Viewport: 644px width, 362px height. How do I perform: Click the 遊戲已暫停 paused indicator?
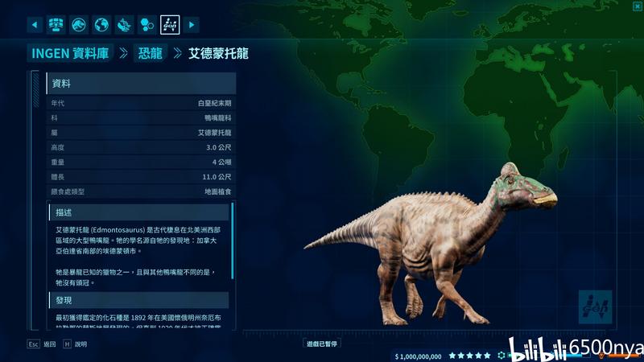click(321, 343)
